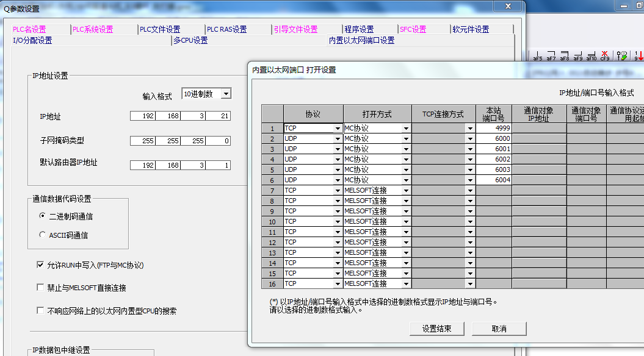
Task: Select ASCII码通信 radio button
Action: [x=42, y=235]
